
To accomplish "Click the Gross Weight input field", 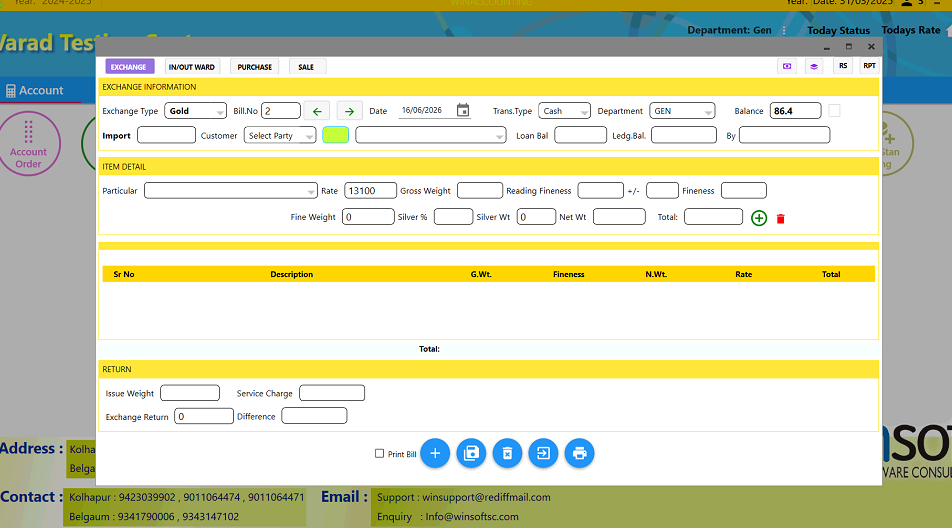I will click(480, 191).
